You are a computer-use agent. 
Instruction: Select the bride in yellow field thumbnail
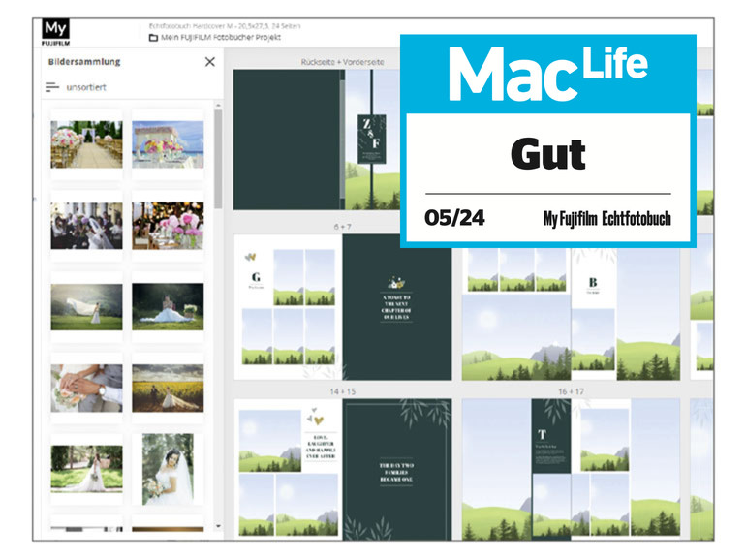168,389
